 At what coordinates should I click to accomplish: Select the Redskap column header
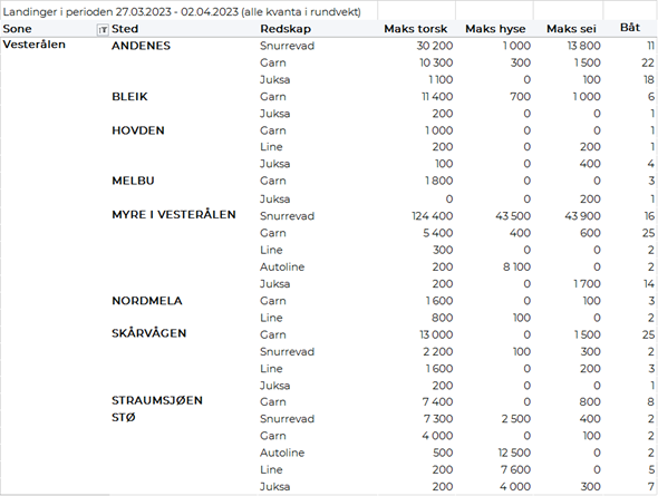point(281,30)
